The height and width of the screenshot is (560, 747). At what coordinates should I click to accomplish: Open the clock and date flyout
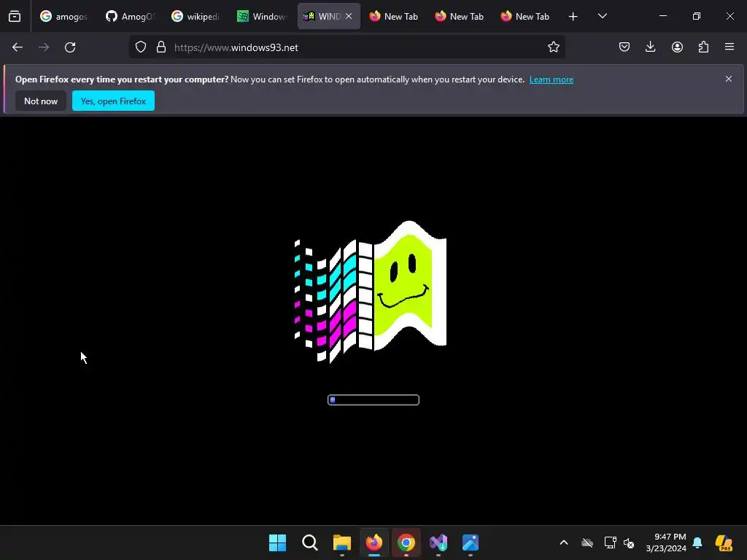coord(666,542)
